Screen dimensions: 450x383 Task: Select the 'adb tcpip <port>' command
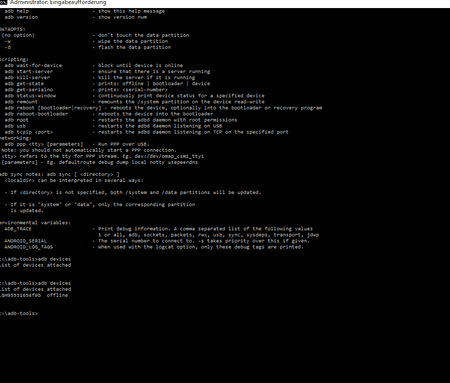(x=29, y=132)
